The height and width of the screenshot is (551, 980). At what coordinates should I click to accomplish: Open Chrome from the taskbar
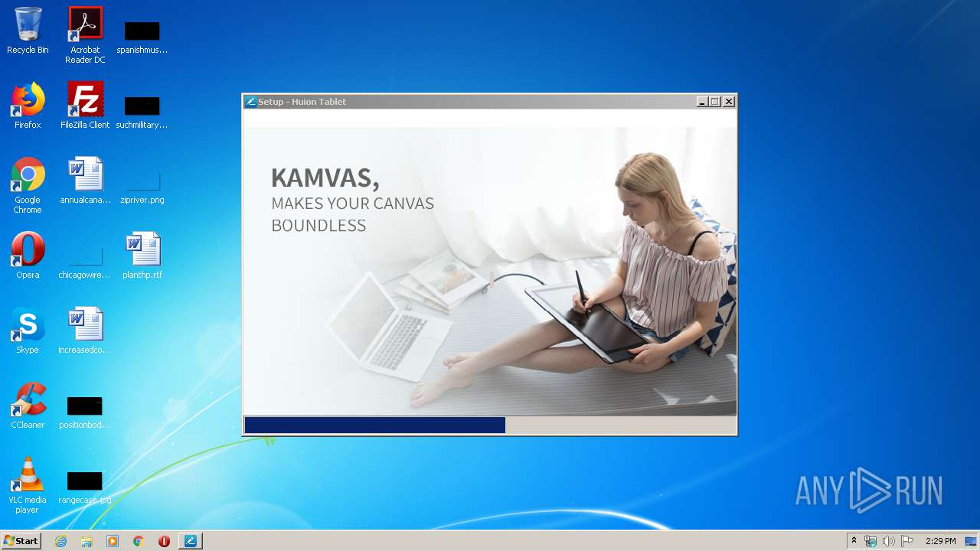[139, 541]
